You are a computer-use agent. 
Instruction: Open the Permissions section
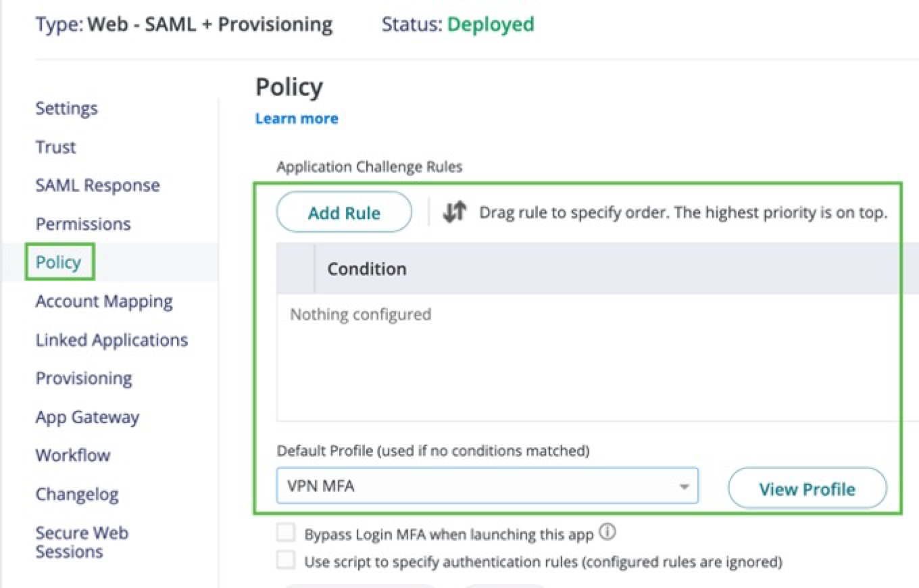(x=82, y=224)
